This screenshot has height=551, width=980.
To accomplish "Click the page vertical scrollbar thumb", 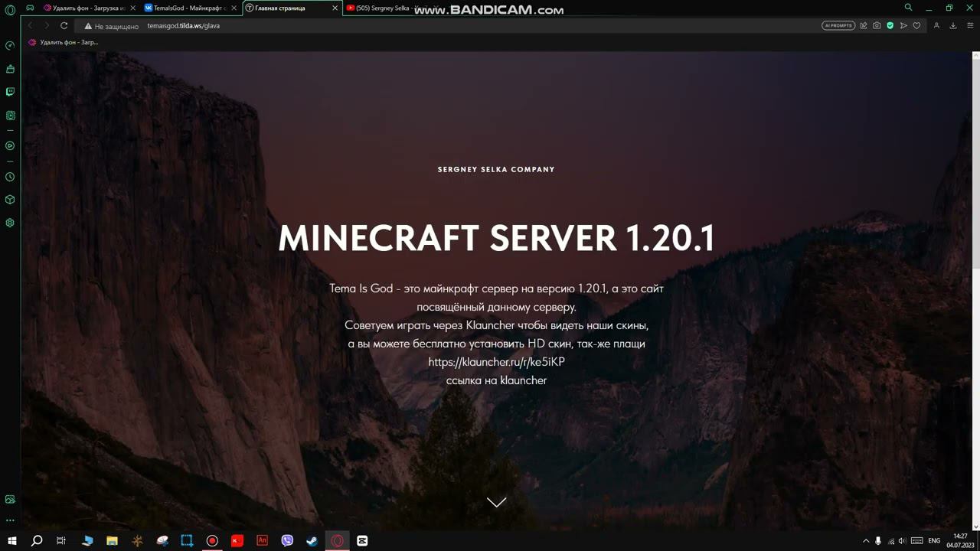I will coord(976,163).
